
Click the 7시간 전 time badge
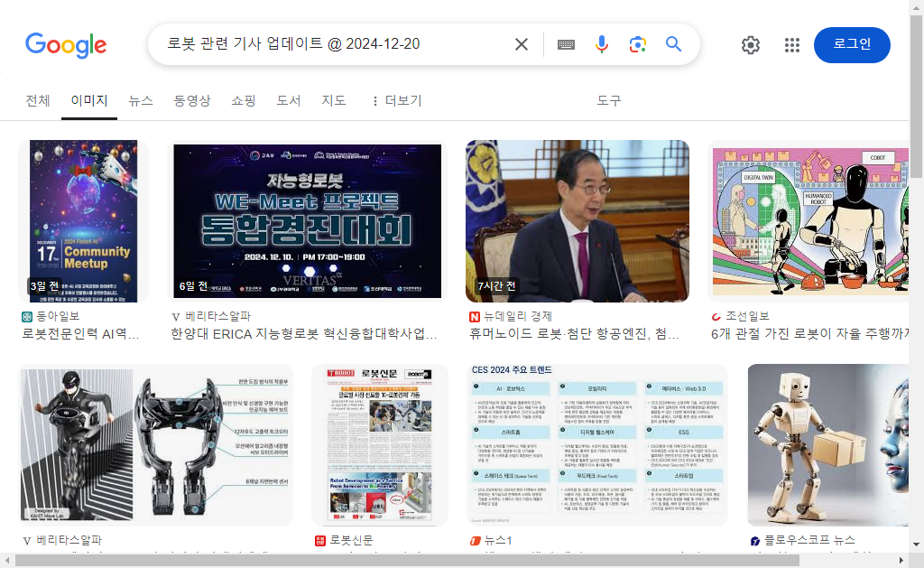pyautogui.click(x=497, y=286)
